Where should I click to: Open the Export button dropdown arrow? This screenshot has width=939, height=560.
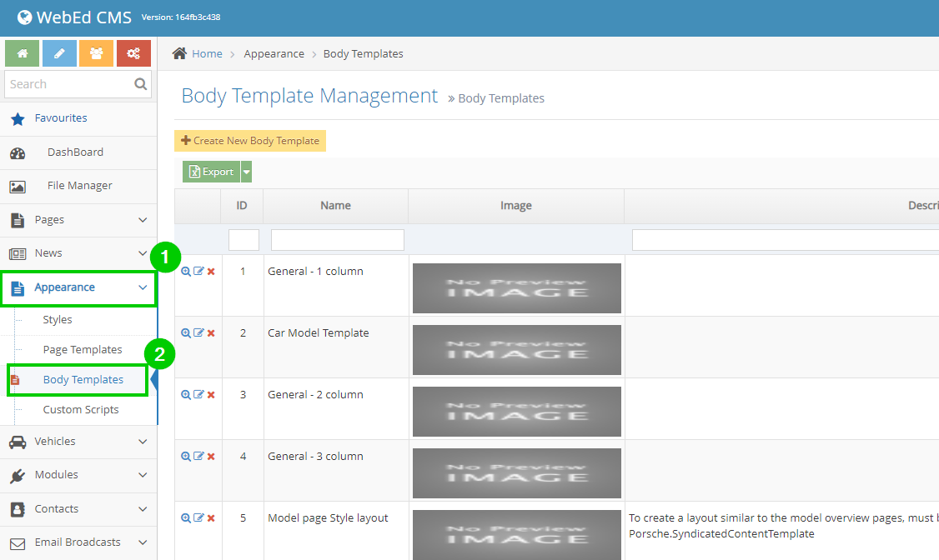pyautogui.click(x=244, y=172)
